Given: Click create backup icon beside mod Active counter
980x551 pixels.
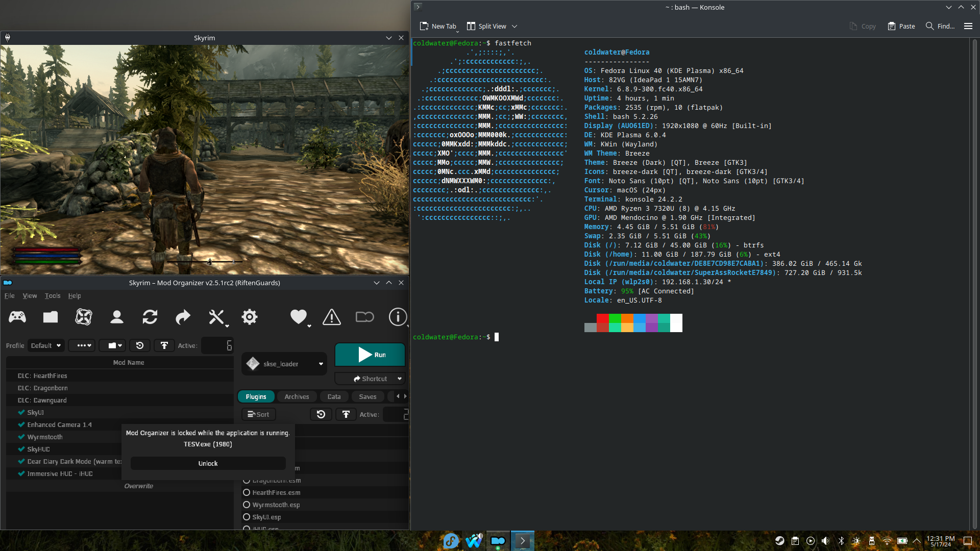Looking at the screenshot, I should pyautogui.click(x=164, y=345).
